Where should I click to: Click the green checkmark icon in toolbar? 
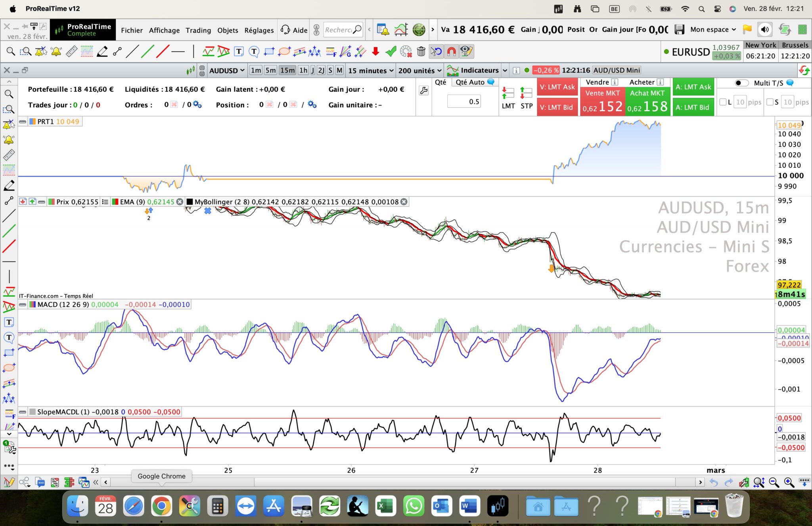(391, 52)
